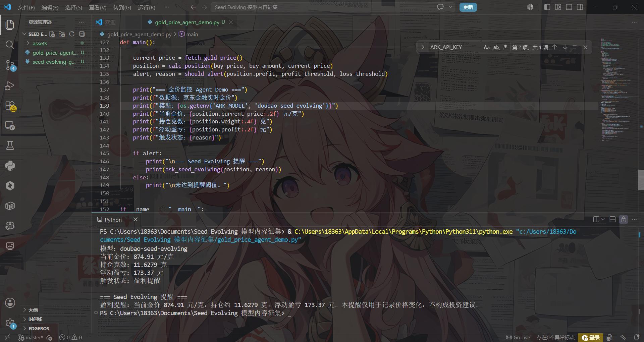The height and width of the screenshot is (342, 644).
Task: Open the Explorer view in activity bar
Action: (10, 24)
